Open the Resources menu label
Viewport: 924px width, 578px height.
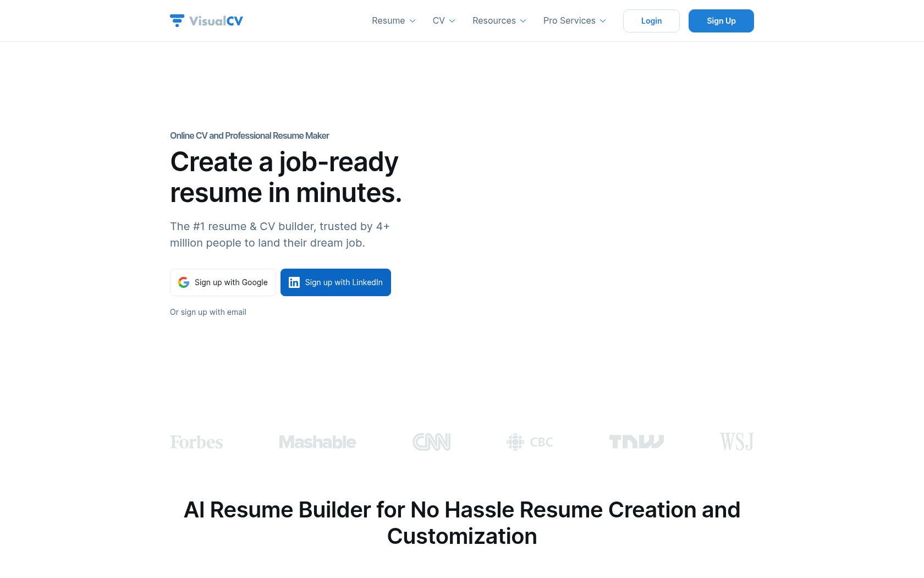tap(494, 21)
